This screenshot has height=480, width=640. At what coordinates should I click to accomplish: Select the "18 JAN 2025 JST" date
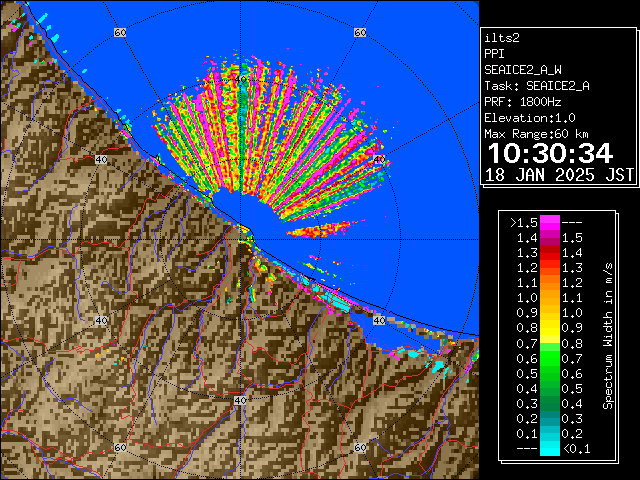(559, 175)
